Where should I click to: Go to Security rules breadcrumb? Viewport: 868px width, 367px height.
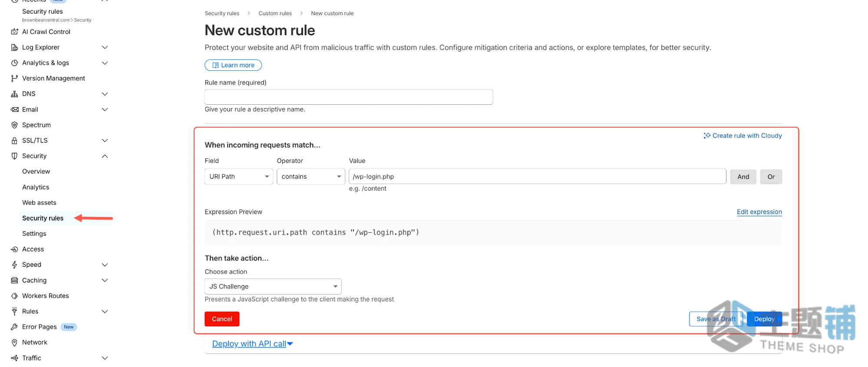222,13
